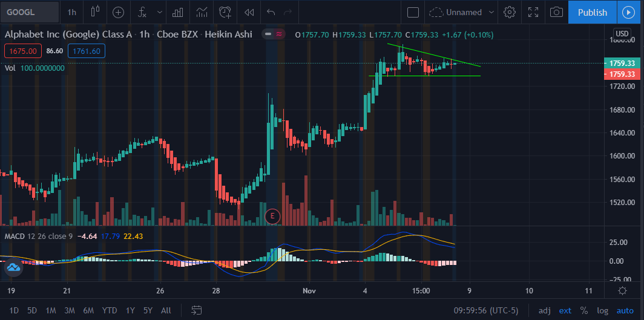This screenshot has width=644, height=320.
Task: Select the 5Y time range
Action: (x=148, y=310)
